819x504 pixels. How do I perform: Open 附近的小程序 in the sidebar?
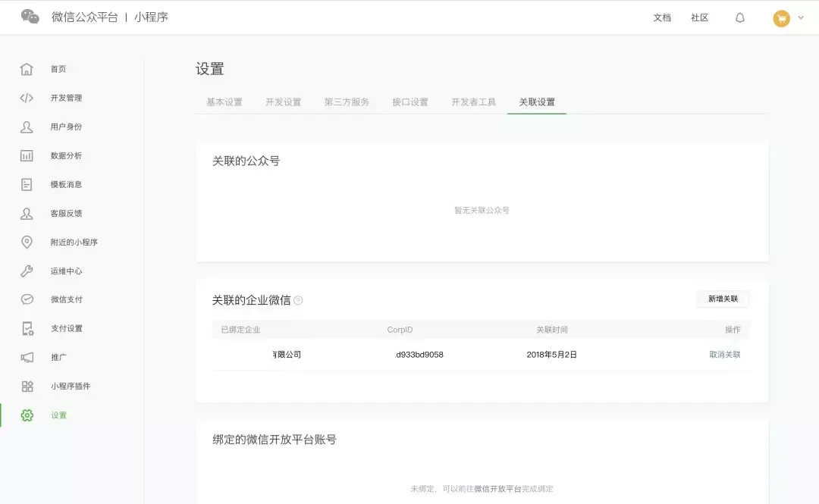click(74, 242)
